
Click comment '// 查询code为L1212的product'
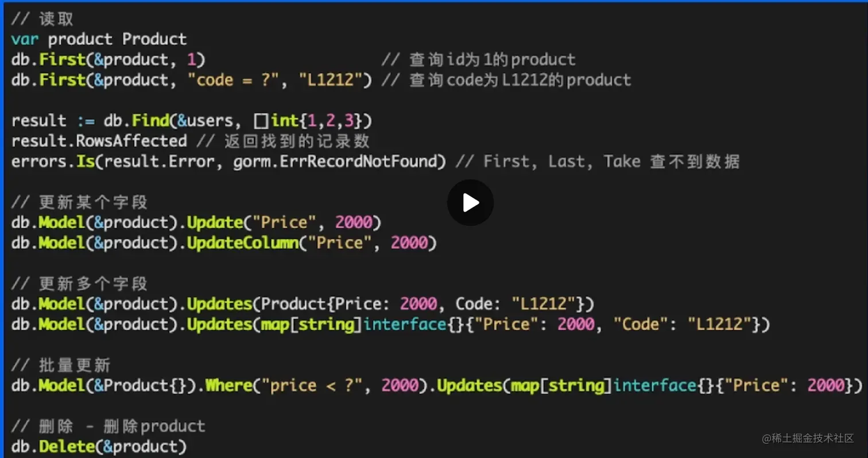coord(506,79)
